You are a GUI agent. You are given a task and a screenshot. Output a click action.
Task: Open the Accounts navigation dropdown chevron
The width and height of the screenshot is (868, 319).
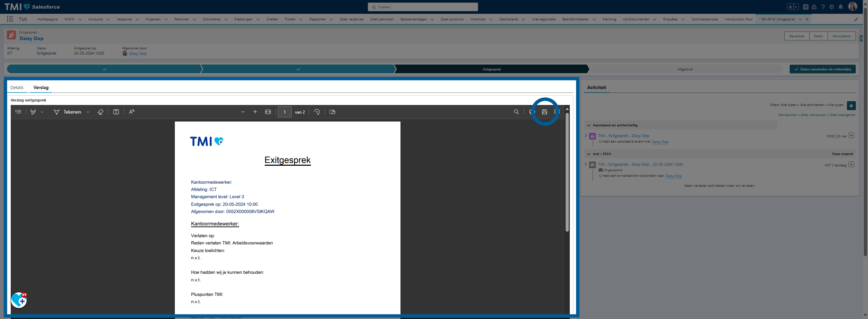108,19
